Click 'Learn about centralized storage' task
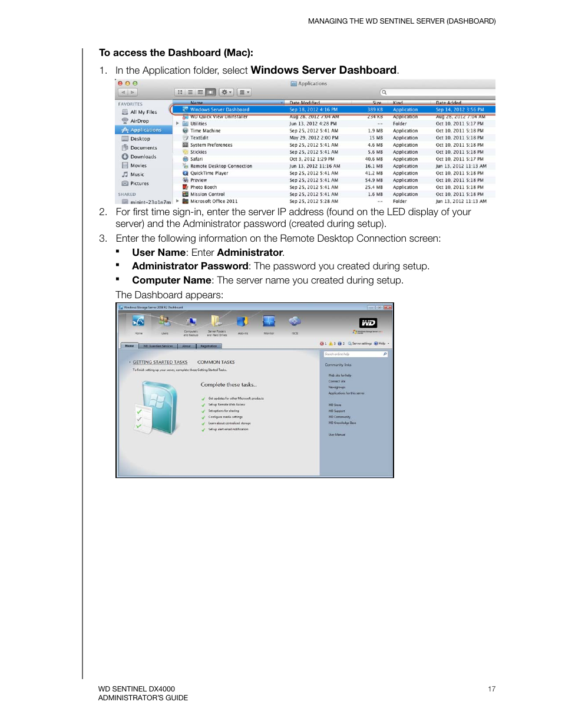562x728 pixels. pyautogui.click(x=229, y=423)
